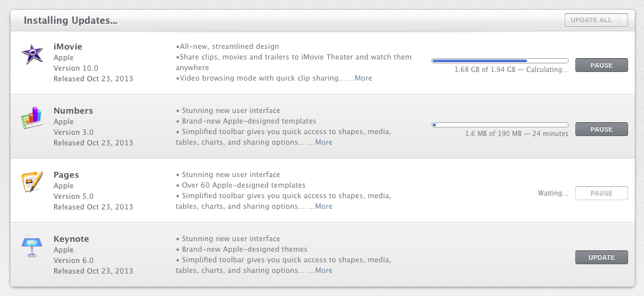Select the iMovie app title
The width and height of the screenshot is (644, 296).
pyautogui.click(x=68, y=46)
